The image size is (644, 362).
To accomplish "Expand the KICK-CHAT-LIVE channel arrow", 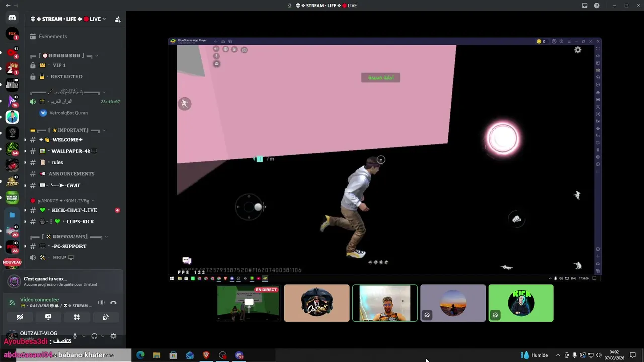I will (x=25, y=210).
